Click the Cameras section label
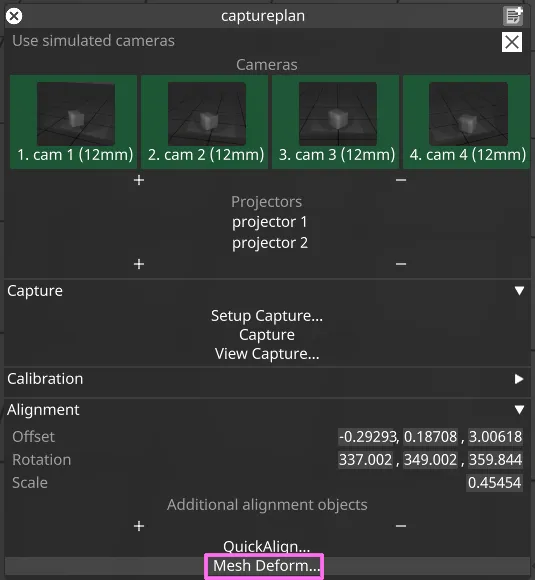Screen dimensions: 535x580 [267, 65]
